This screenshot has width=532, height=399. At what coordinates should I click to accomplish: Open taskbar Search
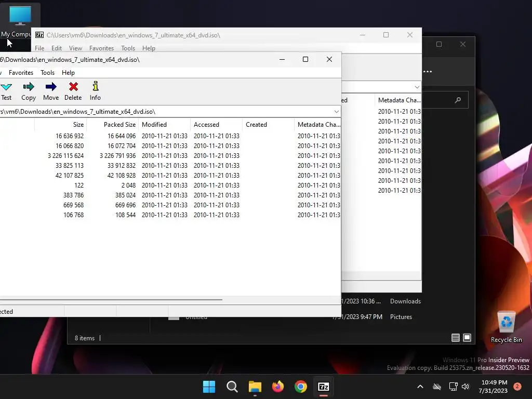[x=232, y=387]
